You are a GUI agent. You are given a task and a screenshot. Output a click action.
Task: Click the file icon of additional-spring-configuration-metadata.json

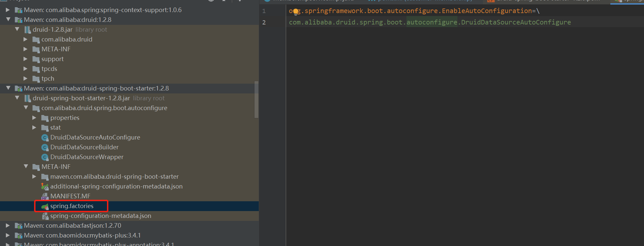click(45, 187)
